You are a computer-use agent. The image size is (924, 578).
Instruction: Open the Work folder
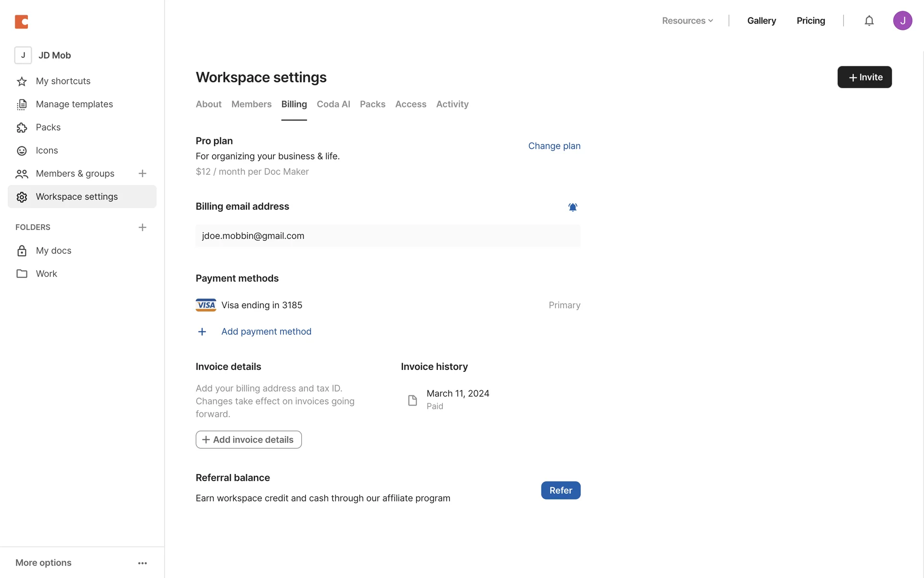click(46, 274)
